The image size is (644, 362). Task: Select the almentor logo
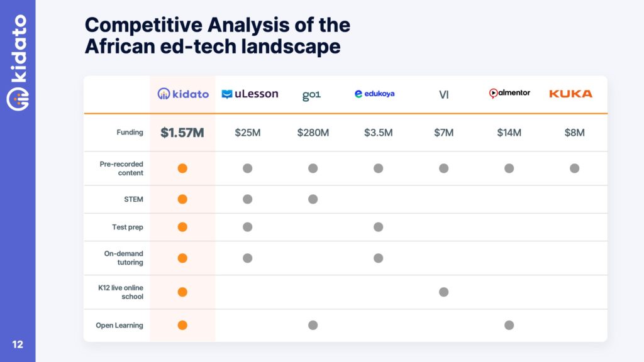point(509,93)
